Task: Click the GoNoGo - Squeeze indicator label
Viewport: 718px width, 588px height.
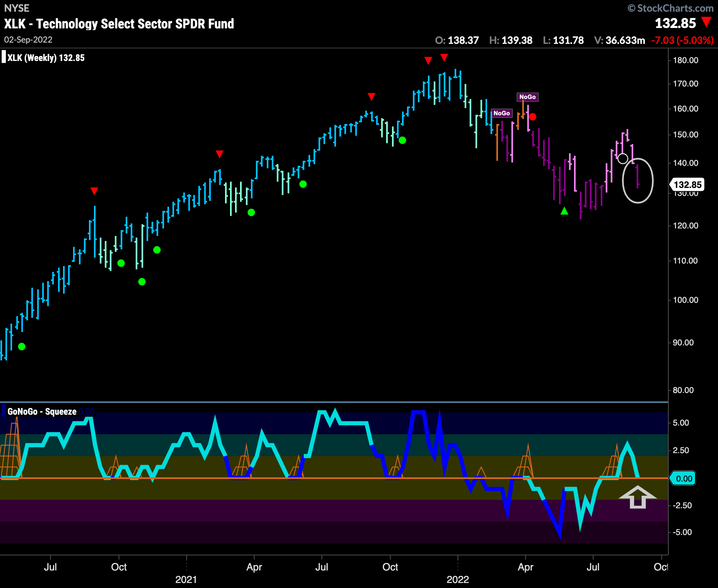Action: tap(42, 411)
